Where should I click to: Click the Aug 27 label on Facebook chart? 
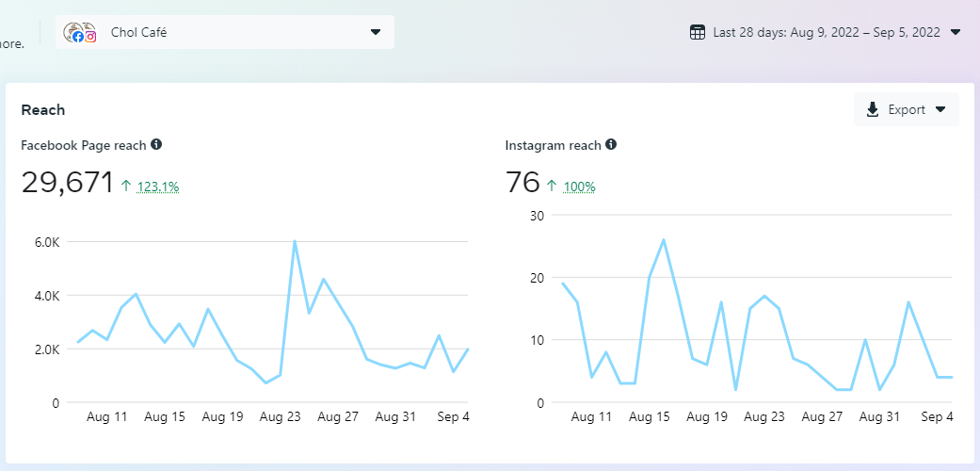pos(337,416)
